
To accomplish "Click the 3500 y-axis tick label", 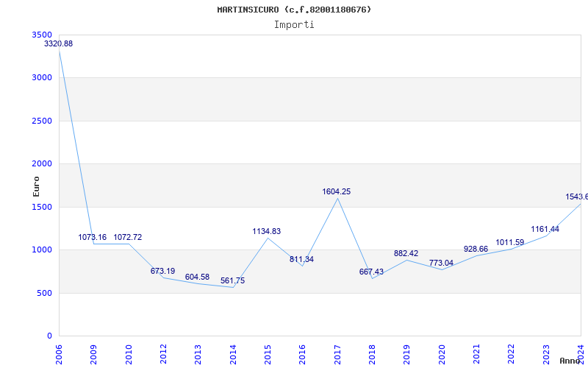I will pos(43,35).
